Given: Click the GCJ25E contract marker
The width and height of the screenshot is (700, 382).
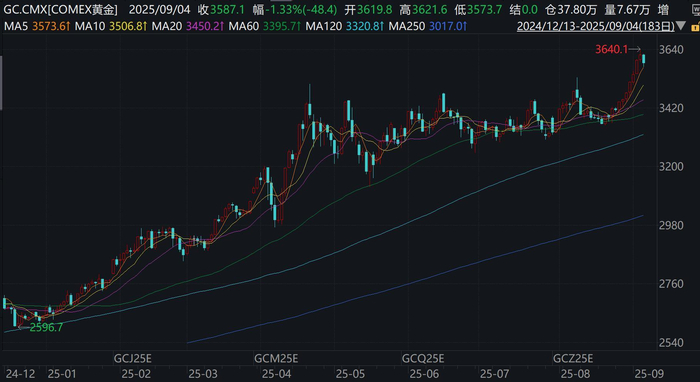Looking at the screenshot, I should (133, 358).
